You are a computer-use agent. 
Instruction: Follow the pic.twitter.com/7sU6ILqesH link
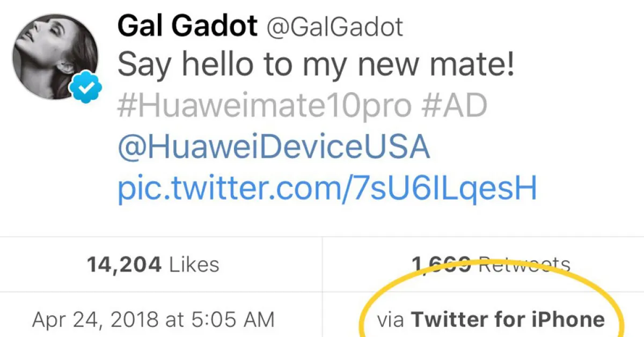(327, 188)
